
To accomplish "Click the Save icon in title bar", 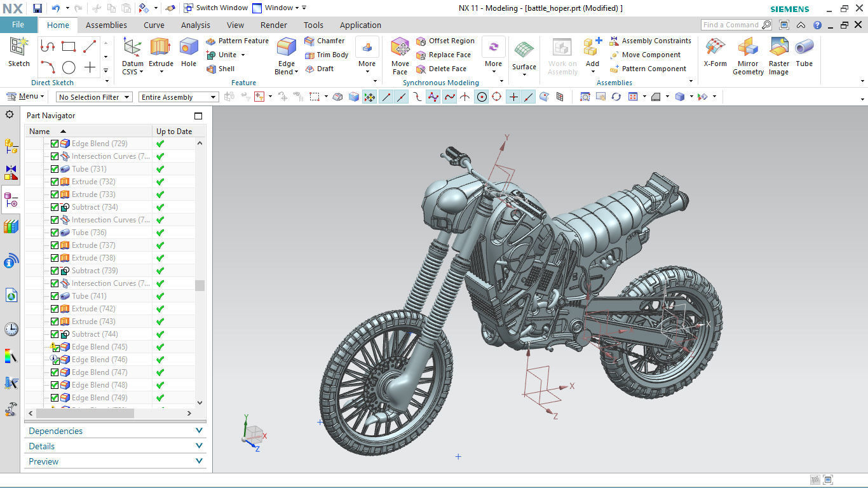I will (37, 8).
